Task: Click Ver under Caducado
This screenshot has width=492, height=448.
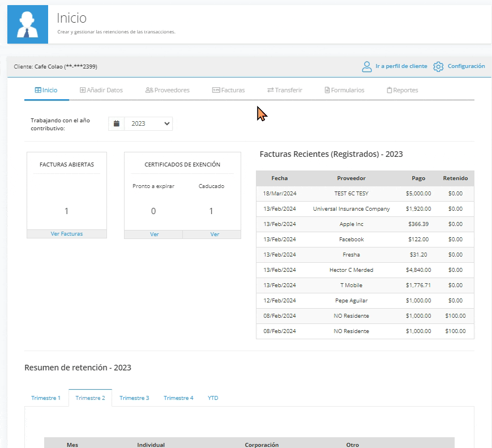Action: coord(215,234)
